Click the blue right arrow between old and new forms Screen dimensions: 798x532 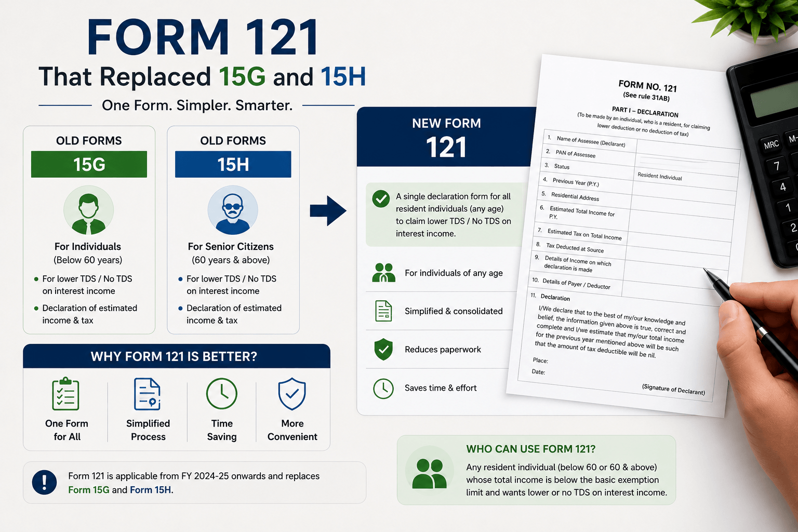click(x=328, y=210)
